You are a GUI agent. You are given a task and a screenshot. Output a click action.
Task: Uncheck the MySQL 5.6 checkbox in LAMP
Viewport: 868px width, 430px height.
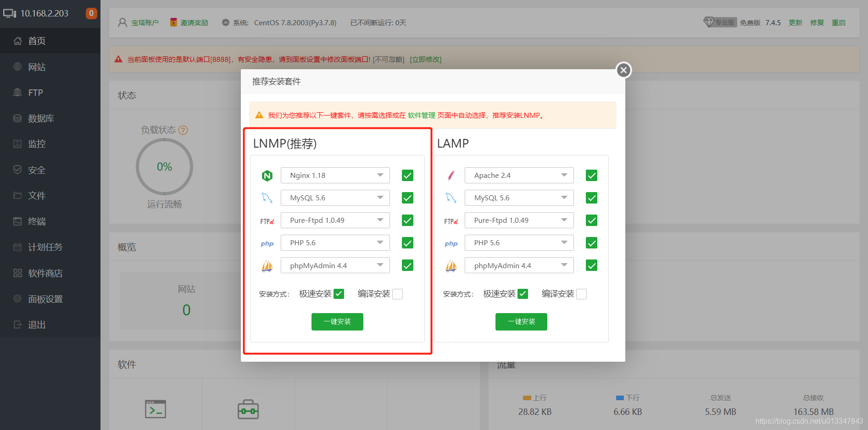(x=591, y=198)
